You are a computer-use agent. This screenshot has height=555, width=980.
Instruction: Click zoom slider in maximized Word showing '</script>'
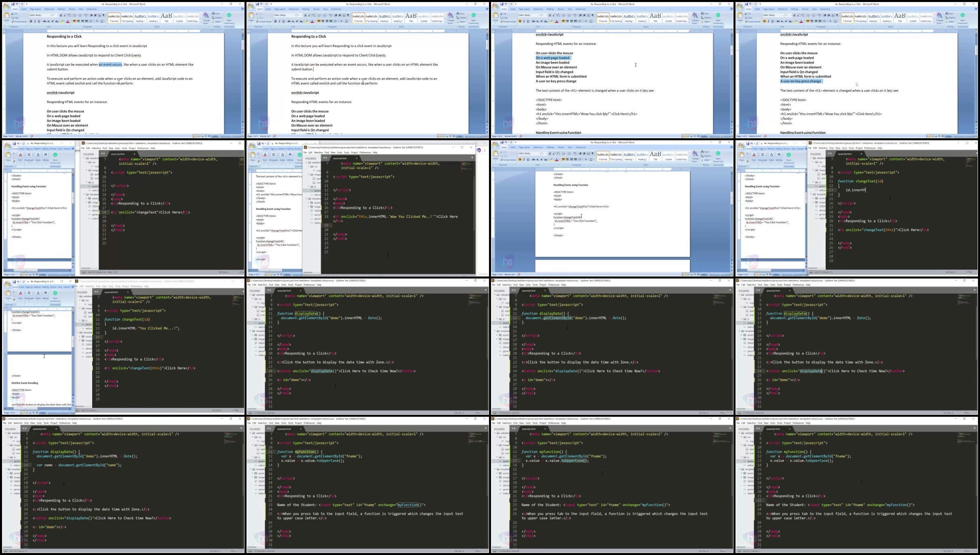click(719, 274)
